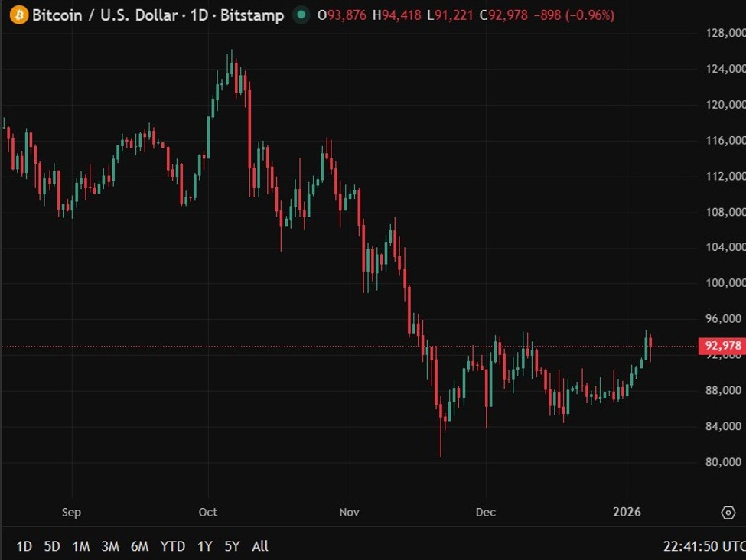746x560 pixels.
Task: Choose the 3M time range
Action: coord(110,546)
